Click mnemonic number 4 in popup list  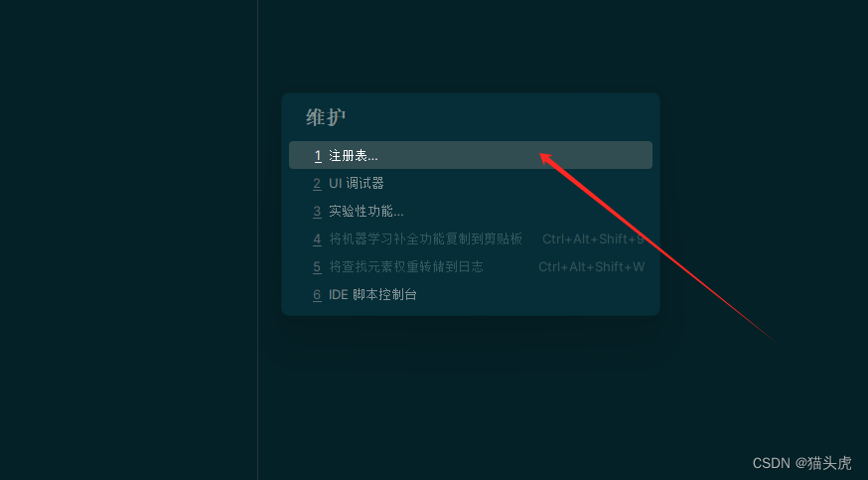317,239
